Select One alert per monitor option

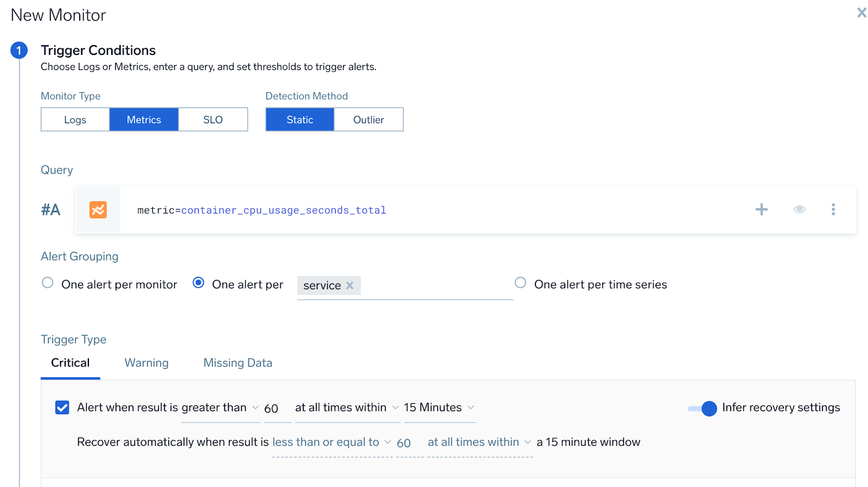(48, 283)
